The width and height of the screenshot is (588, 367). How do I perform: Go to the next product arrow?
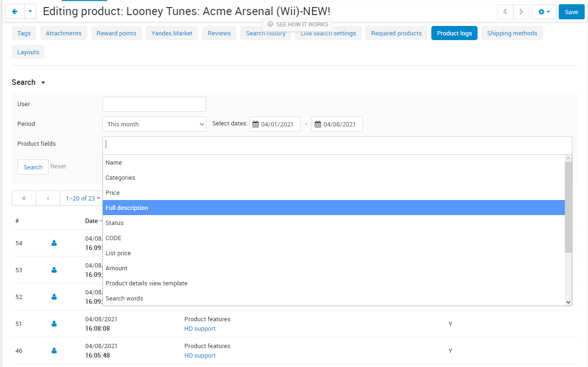coord(521,12)
